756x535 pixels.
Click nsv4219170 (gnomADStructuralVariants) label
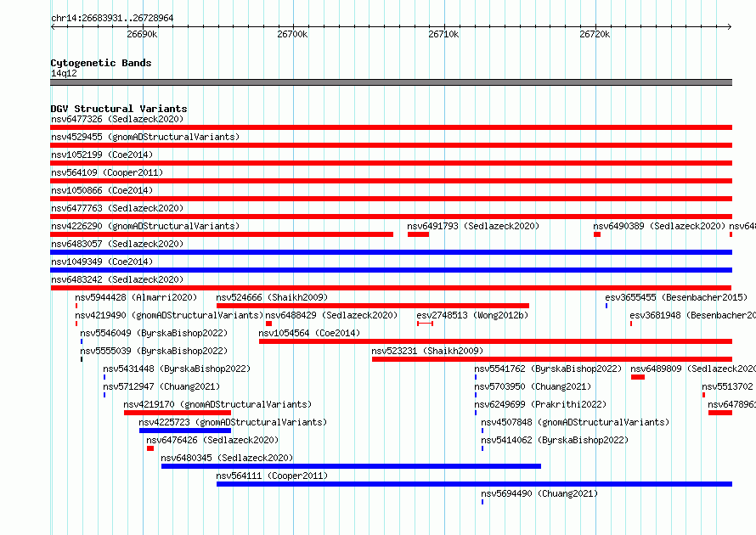pos(217,404)
